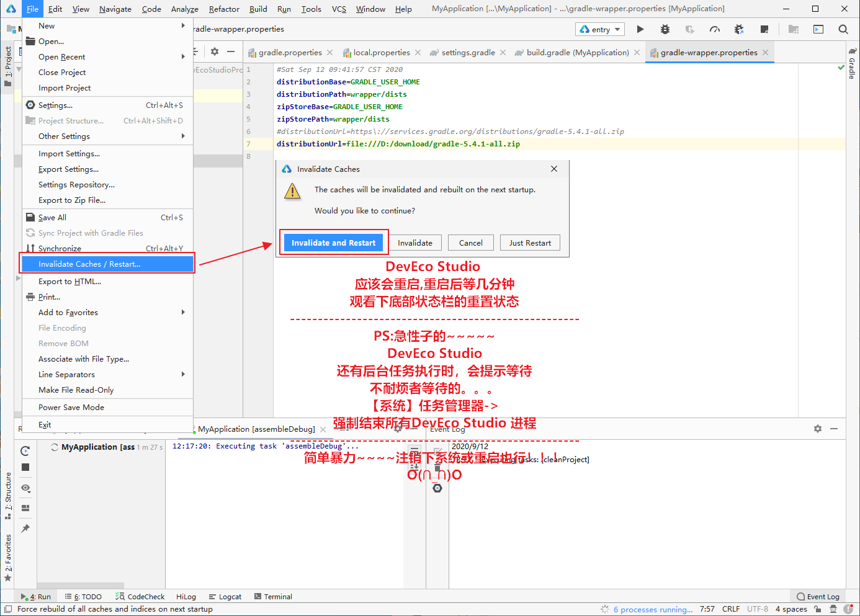860x616 pixels.
Task: Open the HiLog tool window
Action: (186, 597)
